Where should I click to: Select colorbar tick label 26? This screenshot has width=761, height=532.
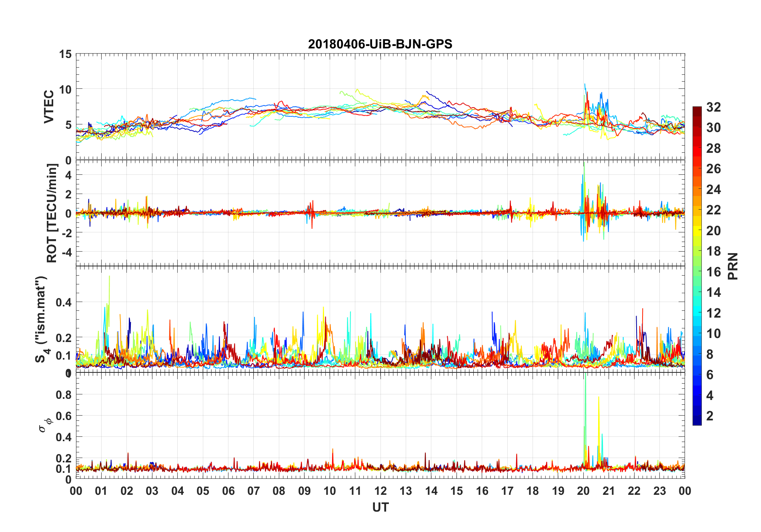713,169
